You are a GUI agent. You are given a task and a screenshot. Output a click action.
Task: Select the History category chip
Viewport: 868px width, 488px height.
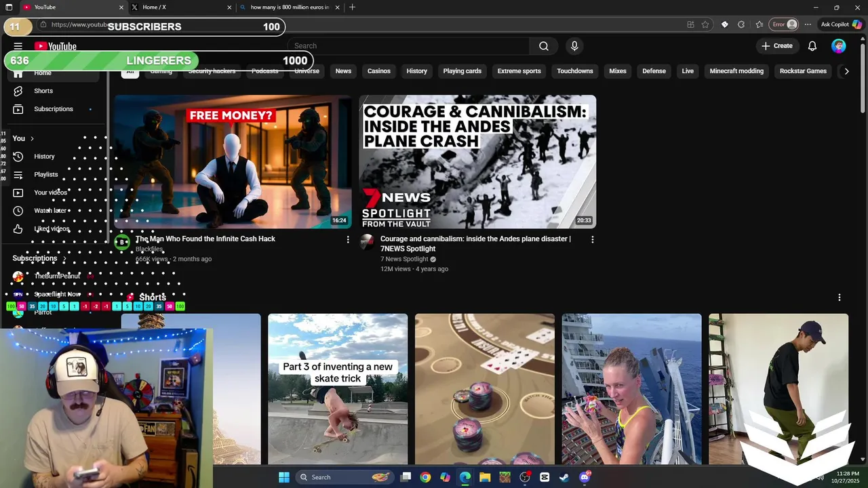coord(417,71)
